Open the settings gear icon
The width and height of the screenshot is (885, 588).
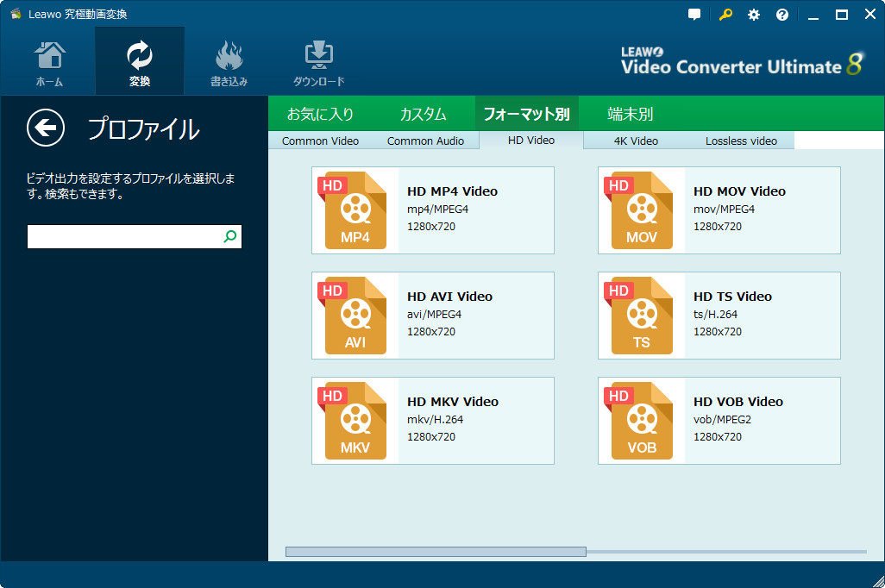754,15
